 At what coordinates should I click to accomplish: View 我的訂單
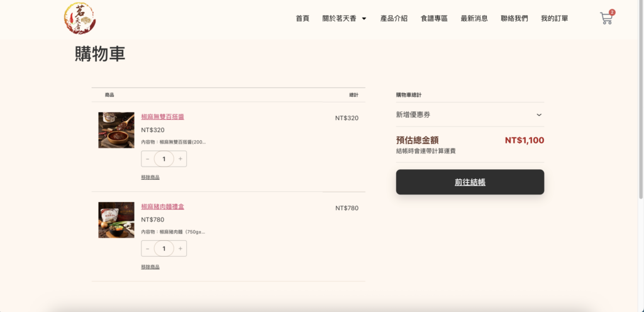point(555,18)
